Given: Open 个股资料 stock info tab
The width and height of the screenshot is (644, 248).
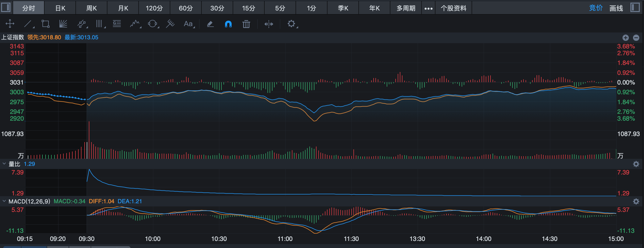Looking at the screenshot, I should coord(454,8).
